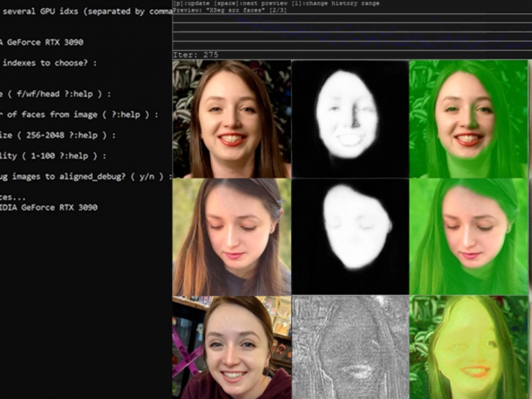Select the black-and-white smiling face mask

(350, 119)
